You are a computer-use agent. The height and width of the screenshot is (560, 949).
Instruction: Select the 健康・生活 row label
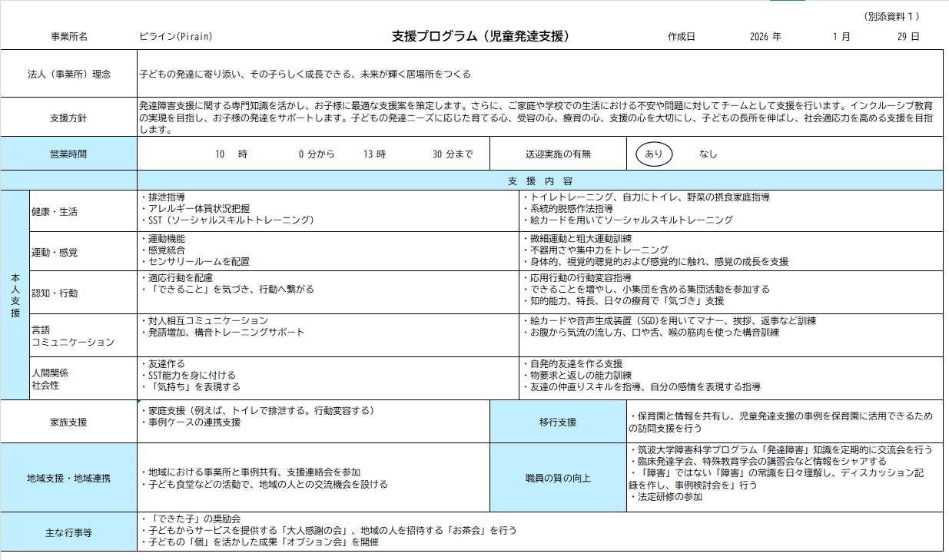click(55, 211)
